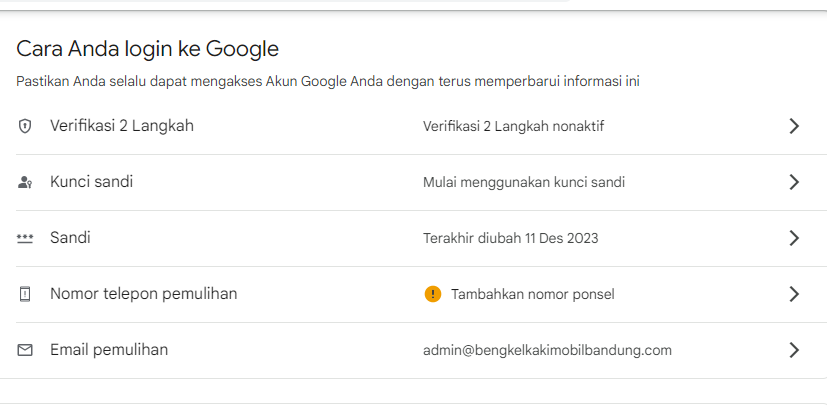Click the password dots icon beside Sandi
Image resolution: width=827 pixels, height=410 pixels.
point(26,239)
